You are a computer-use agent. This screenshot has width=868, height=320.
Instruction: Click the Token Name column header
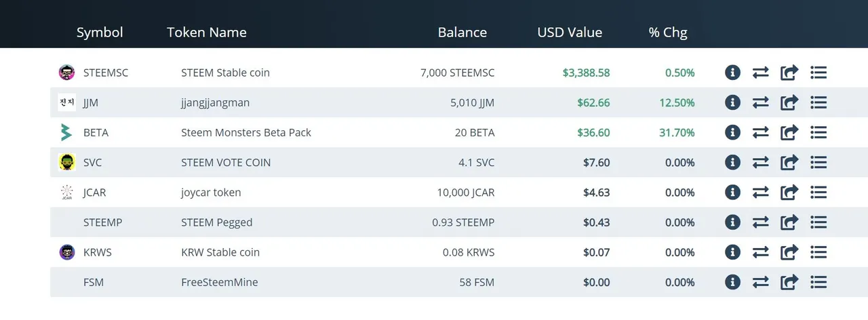pos(207,33)
